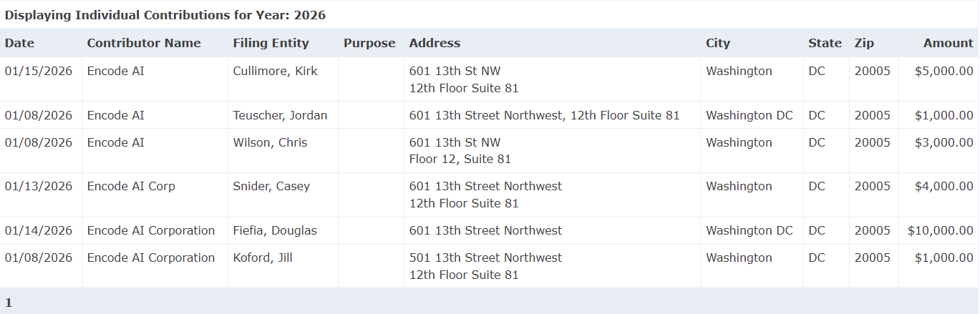Select page 1 in the pager
Viewport: 980px width, 314px height.
point(9,303)
